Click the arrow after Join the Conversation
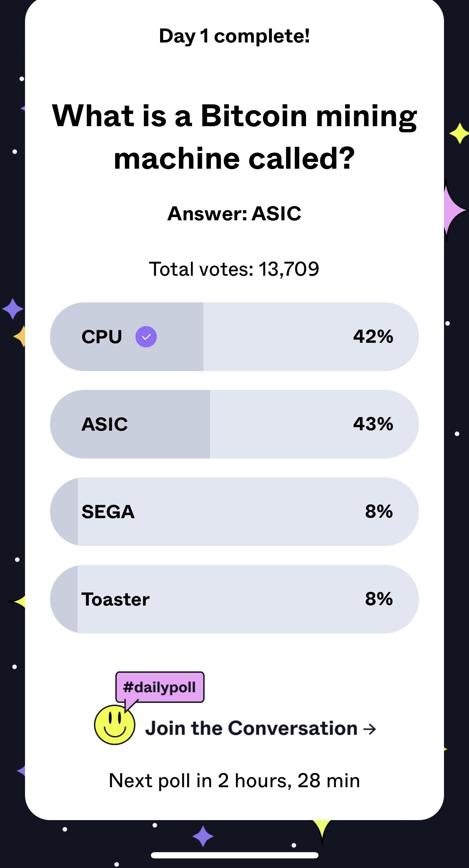Viewport: 469px width, 868px height. 370,729
